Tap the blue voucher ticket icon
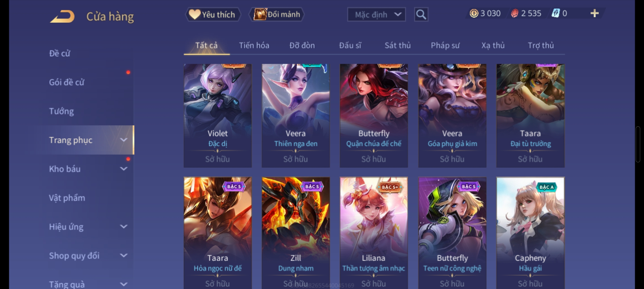Viewport: 644px width, 289px height. (556, 13)
